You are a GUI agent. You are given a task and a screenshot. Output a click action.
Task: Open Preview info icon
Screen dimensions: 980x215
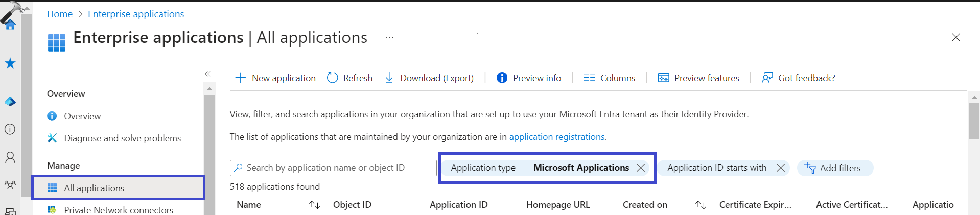pos(502,78)
